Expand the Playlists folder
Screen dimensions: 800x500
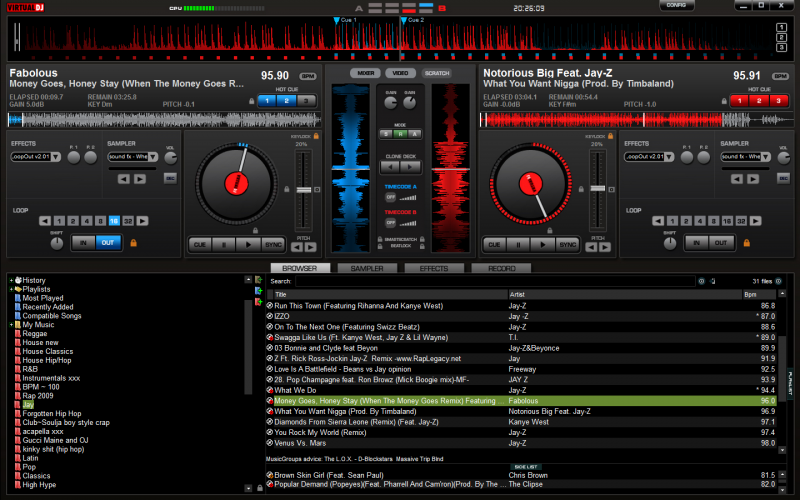coord(11,289)
